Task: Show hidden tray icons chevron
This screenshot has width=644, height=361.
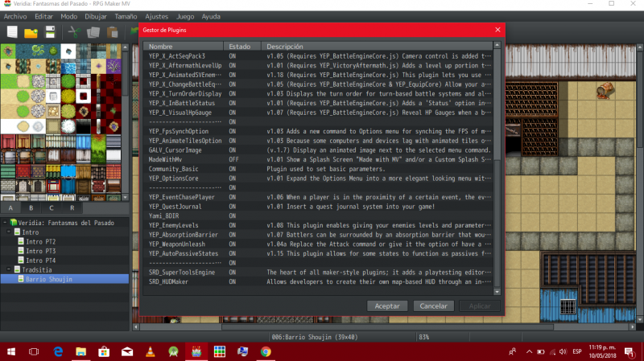Action: coord(529,351)
